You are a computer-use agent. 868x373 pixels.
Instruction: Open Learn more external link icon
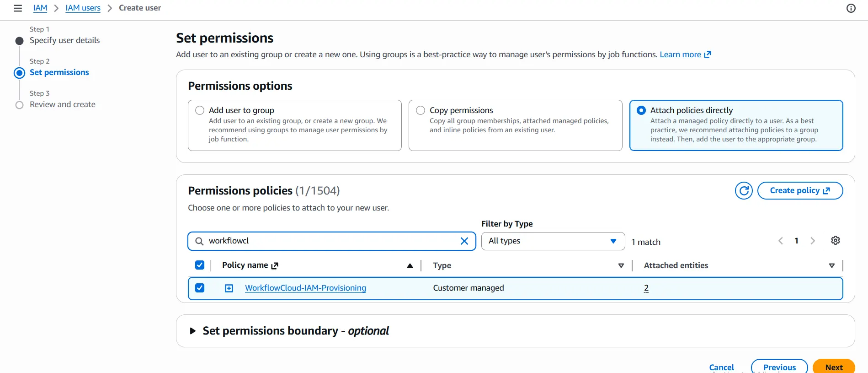(708, 54)
